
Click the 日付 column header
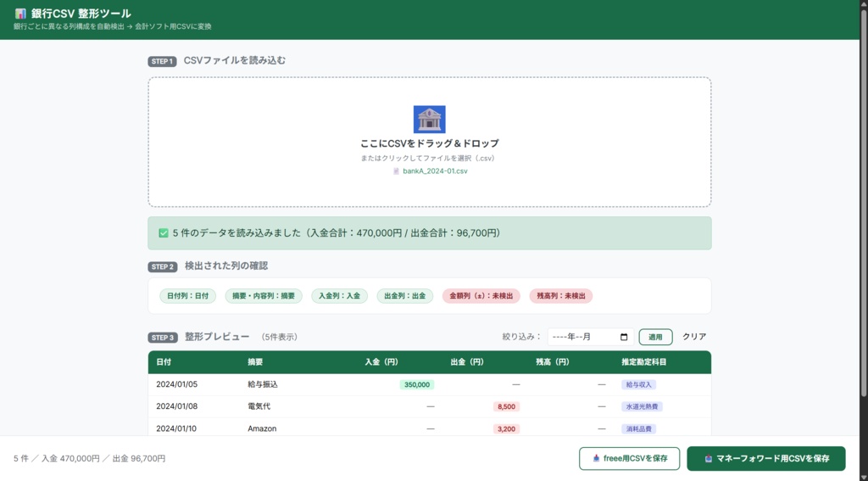click(164, 362)
